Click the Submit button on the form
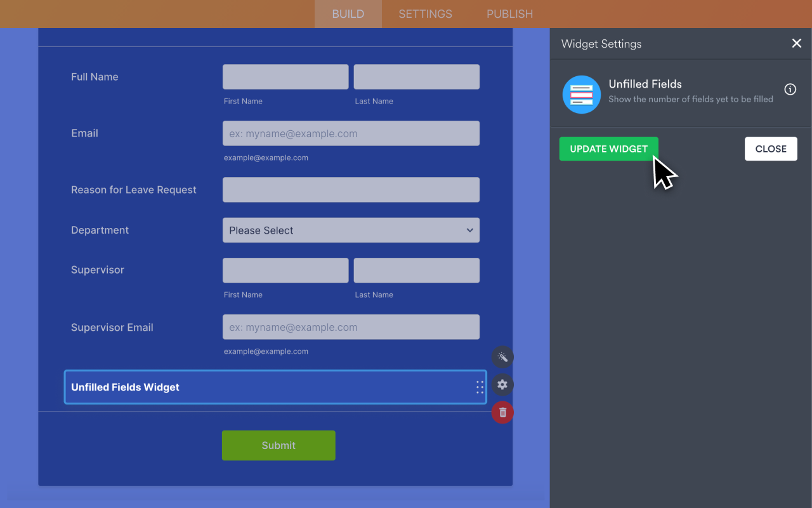 278,445
